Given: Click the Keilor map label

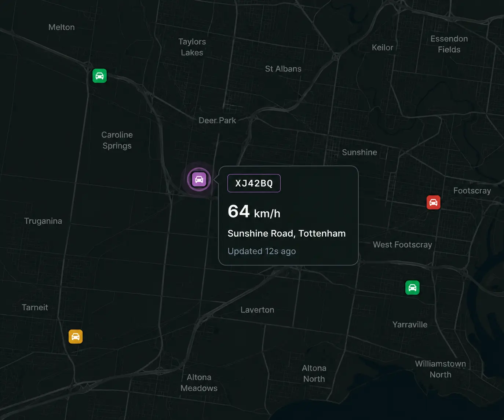Looking at the screenshot, I should (x=383, y=47).
